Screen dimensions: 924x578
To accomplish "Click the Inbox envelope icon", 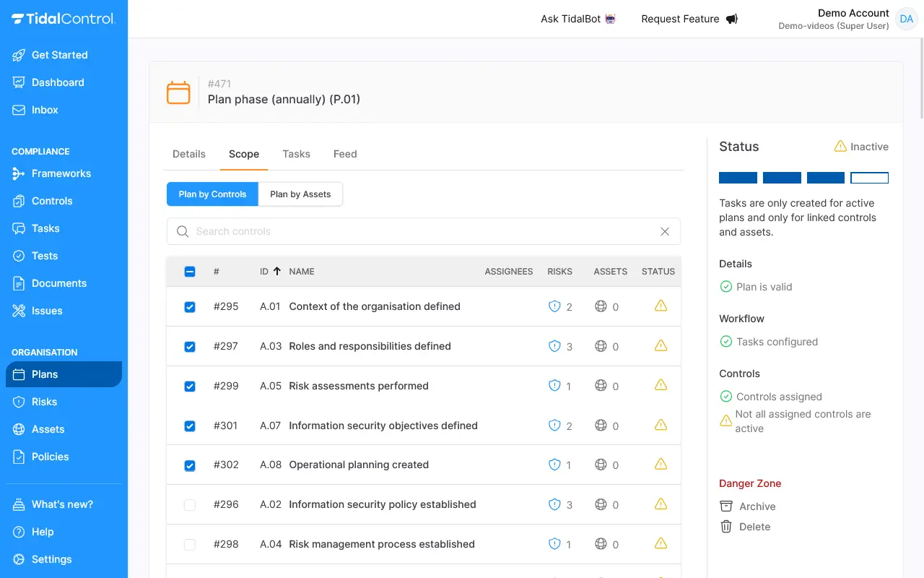I will pyautogui.click(x=19, y=110).
